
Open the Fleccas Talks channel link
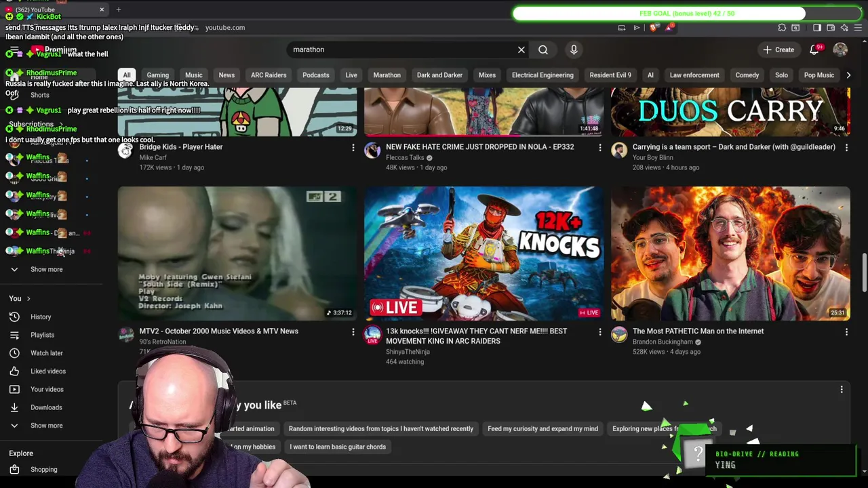(405, 158)
